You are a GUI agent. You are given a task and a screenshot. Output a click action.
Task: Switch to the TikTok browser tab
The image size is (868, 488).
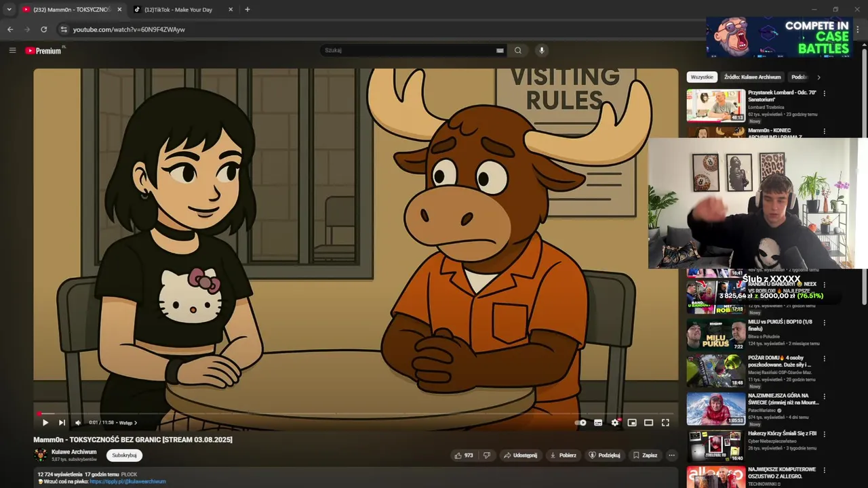pos(177,9)
